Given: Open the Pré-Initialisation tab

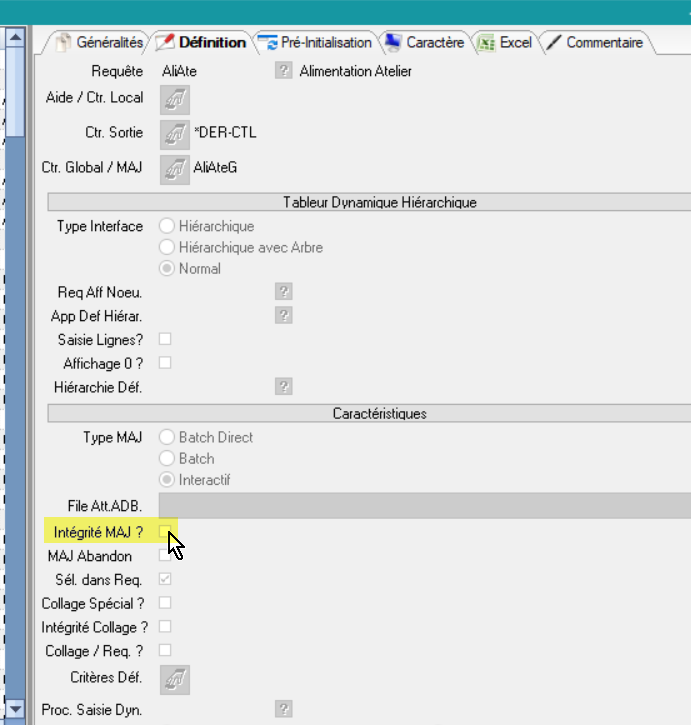Looking at the screenshot, I should [x=316, y=43].
